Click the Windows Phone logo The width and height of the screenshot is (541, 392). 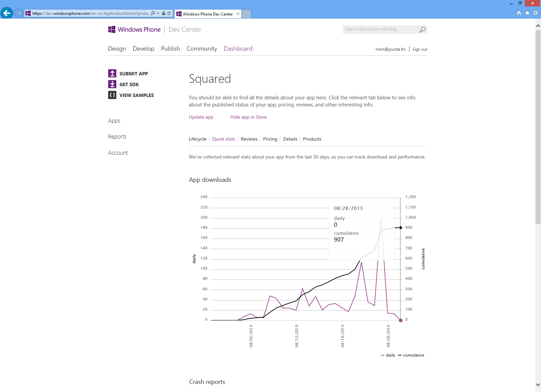pos(134,29)
